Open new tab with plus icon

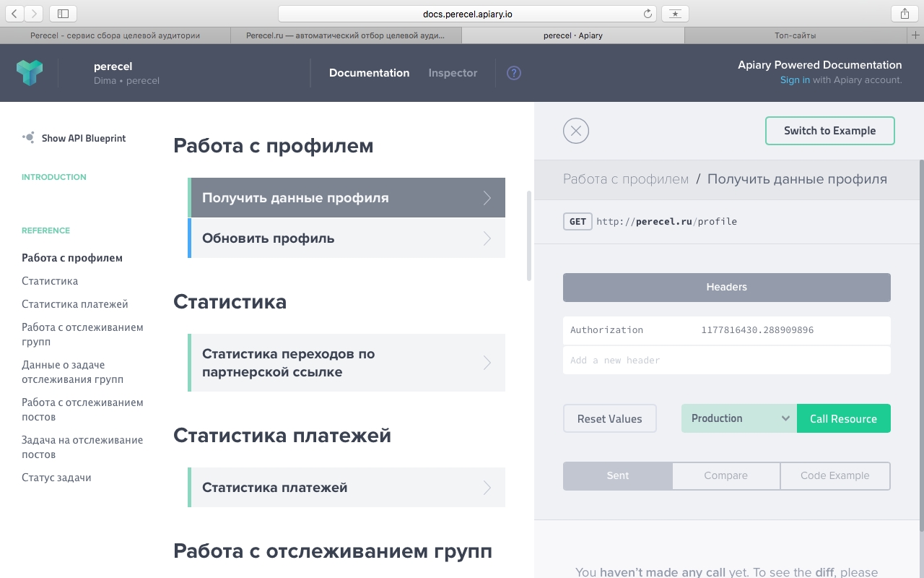[916, 35]
